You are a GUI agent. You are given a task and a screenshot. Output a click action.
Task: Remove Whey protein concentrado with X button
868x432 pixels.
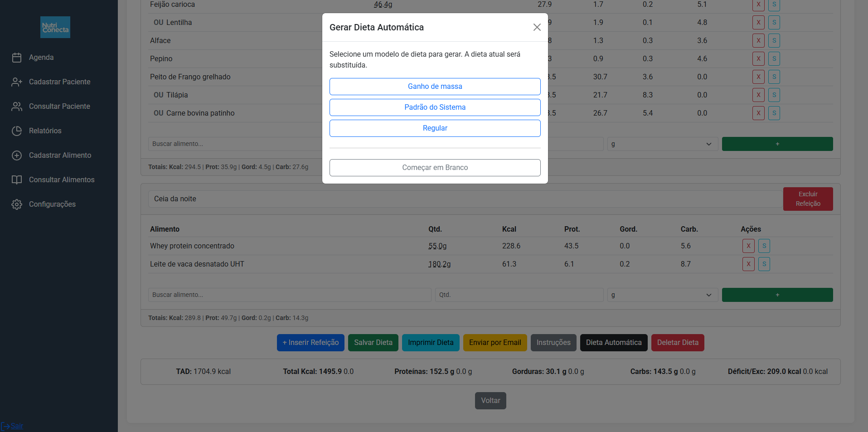[x=748, y=246]
